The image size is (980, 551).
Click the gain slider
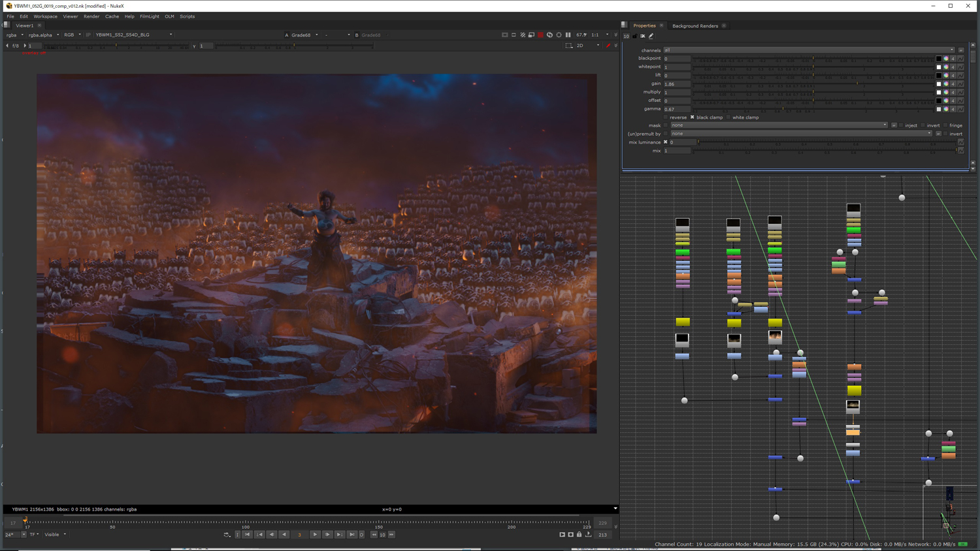pos(813,84)
